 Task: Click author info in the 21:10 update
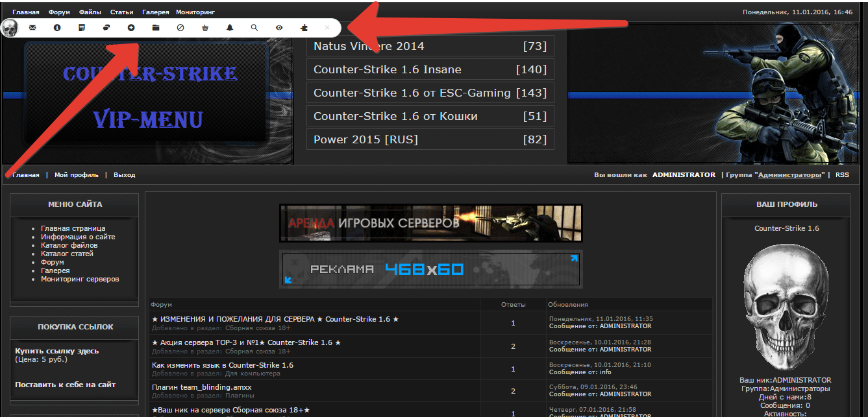[605, 372]
